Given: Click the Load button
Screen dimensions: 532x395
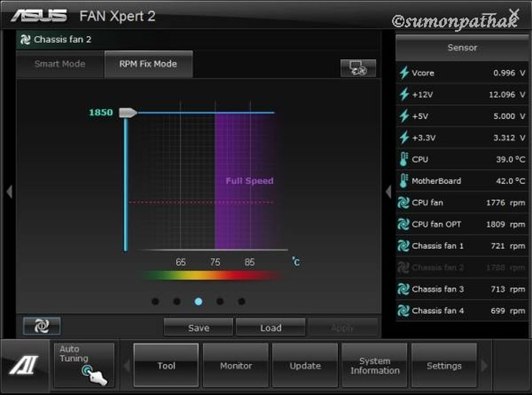Looking at the screenshot, I should point(270,328).
